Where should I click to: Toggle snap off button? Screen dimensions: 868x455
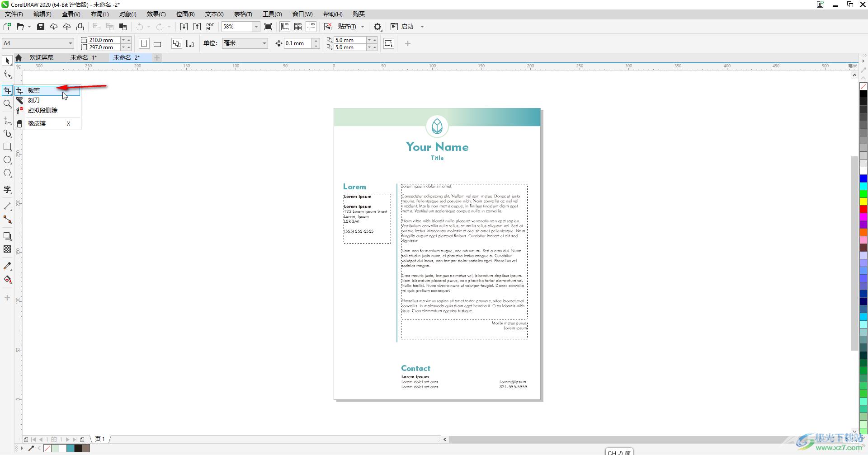(x=328, y=27)
